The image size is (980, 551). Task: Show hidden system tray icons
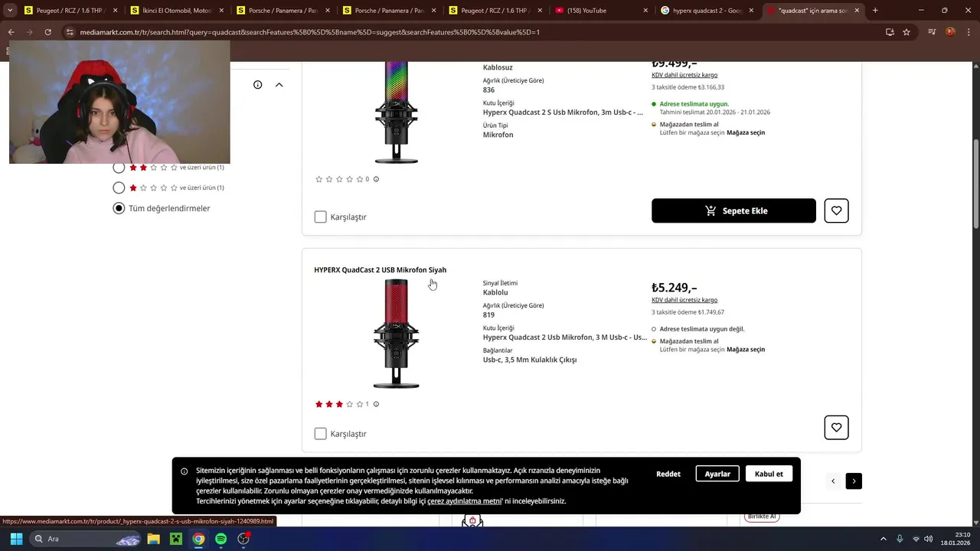pyautogui.click(x=883, y=539)
